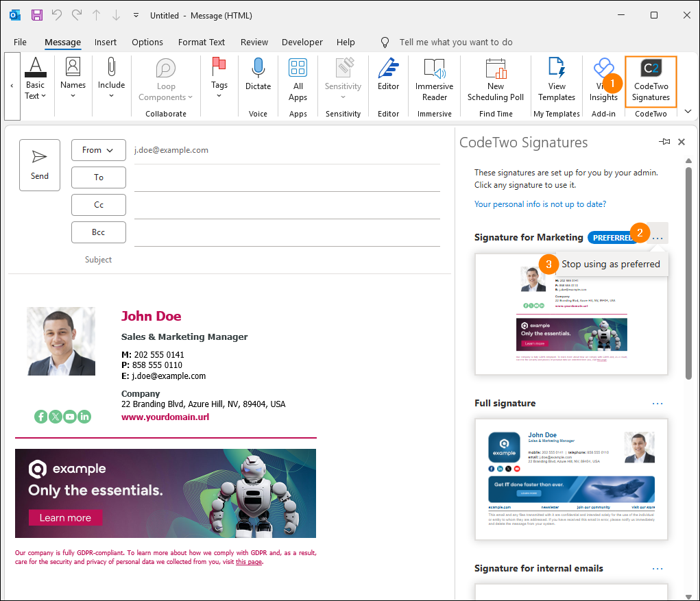Open the File tab
700x601 pixels.
pos(20,42)
